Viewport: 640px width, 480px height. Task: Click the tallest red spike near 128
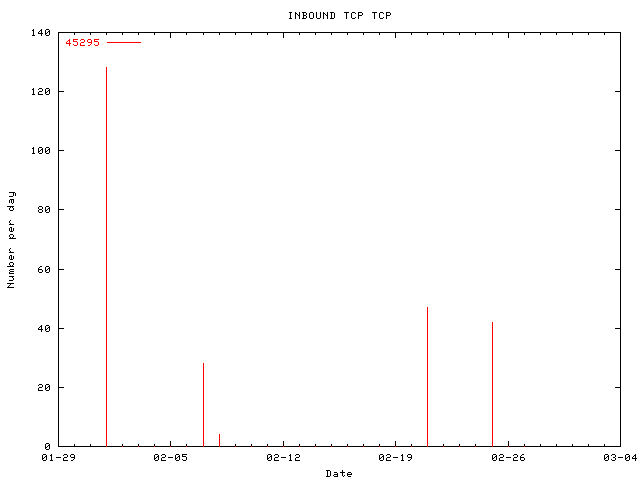107,257
